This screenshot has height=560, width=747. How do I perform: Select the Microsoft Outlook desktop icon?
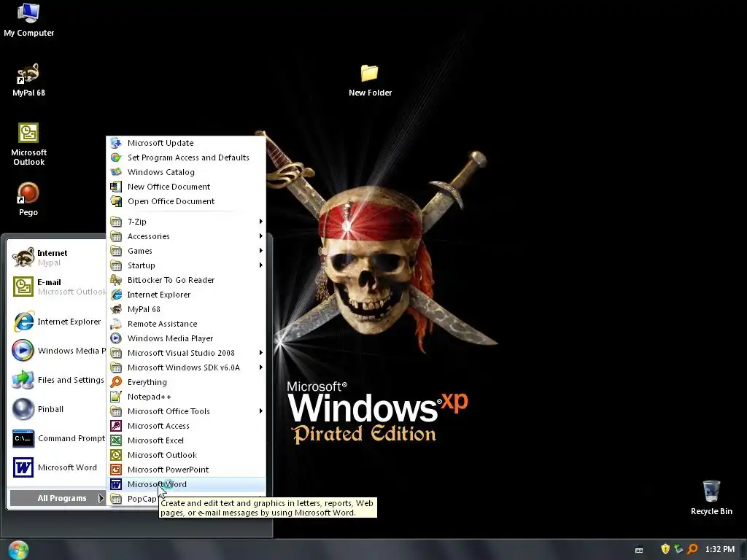28,144
